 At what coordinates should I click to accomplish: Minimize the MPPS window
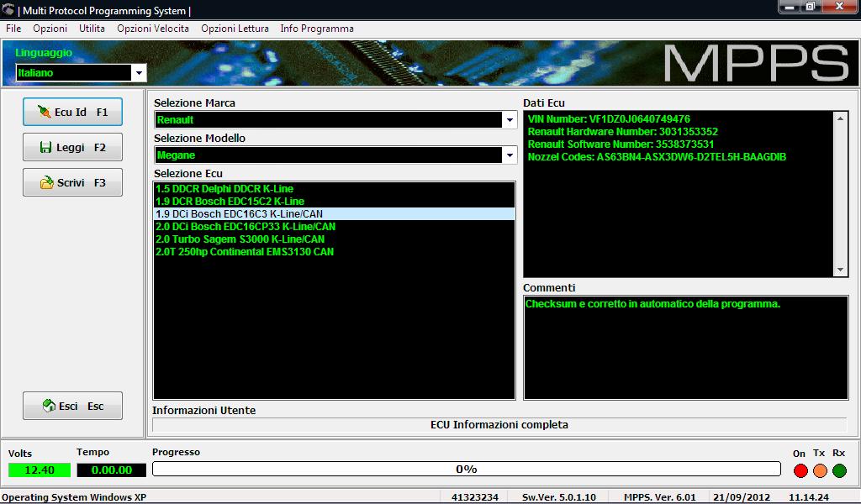pyautogui.click(x=790, y=7)
